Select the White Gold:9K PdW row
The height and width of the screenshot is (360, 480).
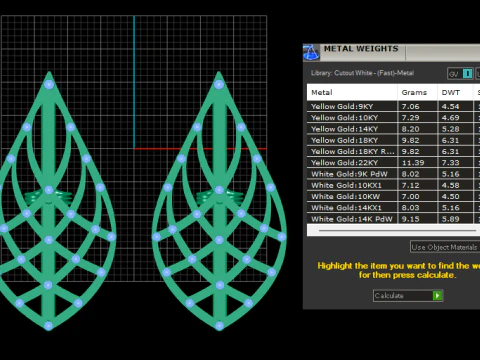coord(393,174)
